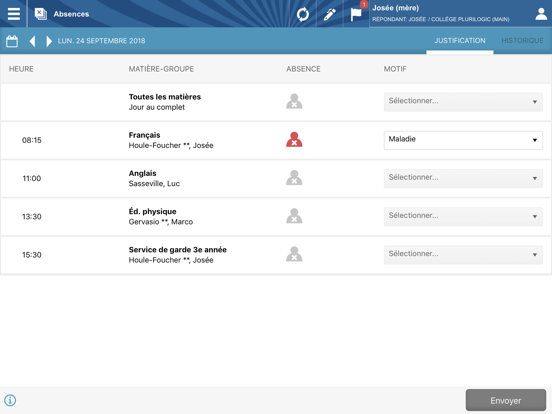Screen dimensions: 552x414
Task: Click the Absences module icon
Action: [40, 14]
